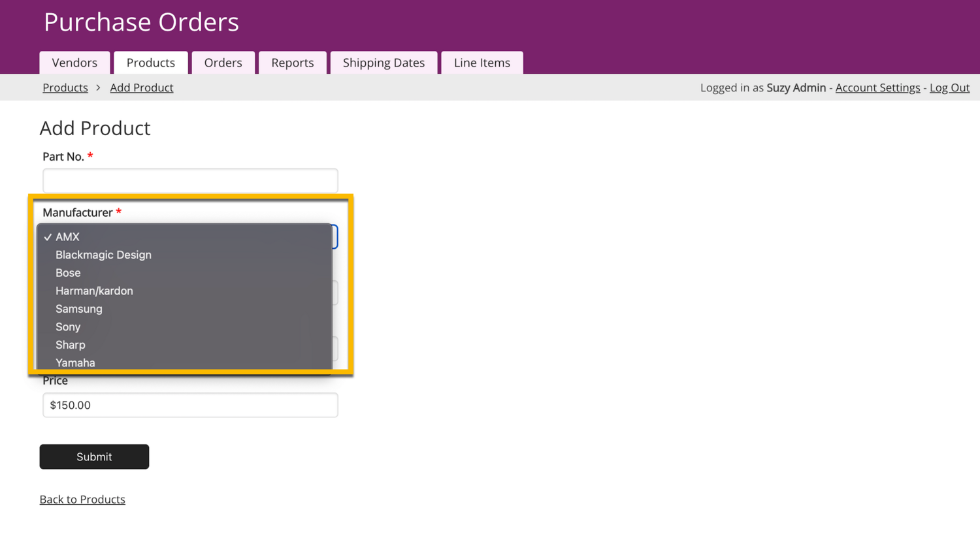Open the Shipping Dates tab
The image size is (980, 559).
[x=384, y=63]
